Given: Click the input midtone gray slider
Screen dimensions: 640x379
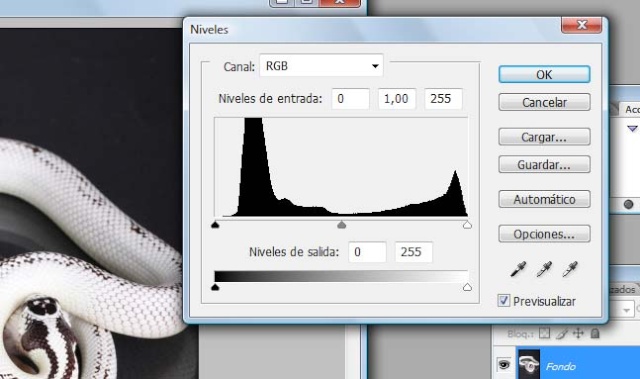Looking at the screenshot, I should pos(342,224).
